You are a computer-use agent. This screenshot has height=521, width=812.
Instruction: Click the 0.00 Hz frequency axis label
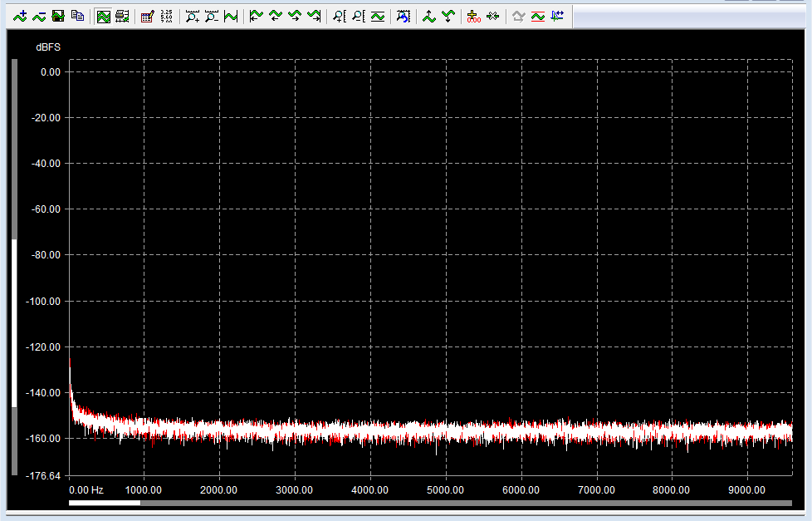tap(86, 490)
